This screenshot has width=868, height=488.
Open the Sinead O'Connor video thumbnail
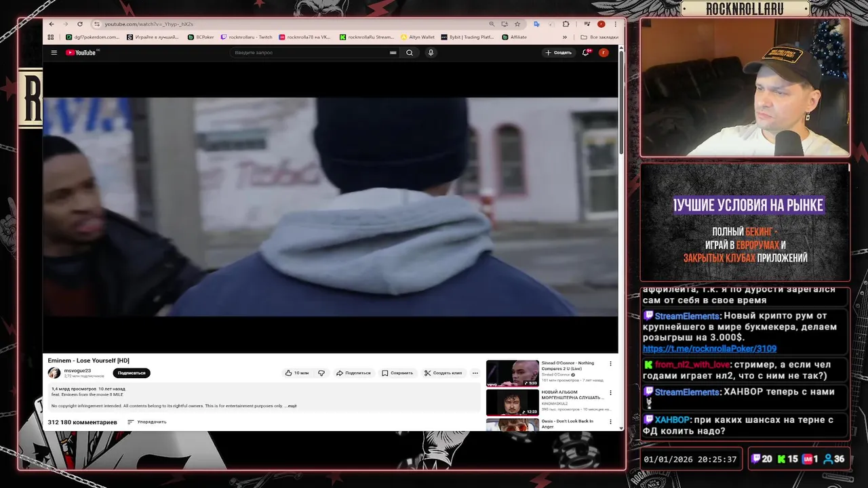[513, 373]
